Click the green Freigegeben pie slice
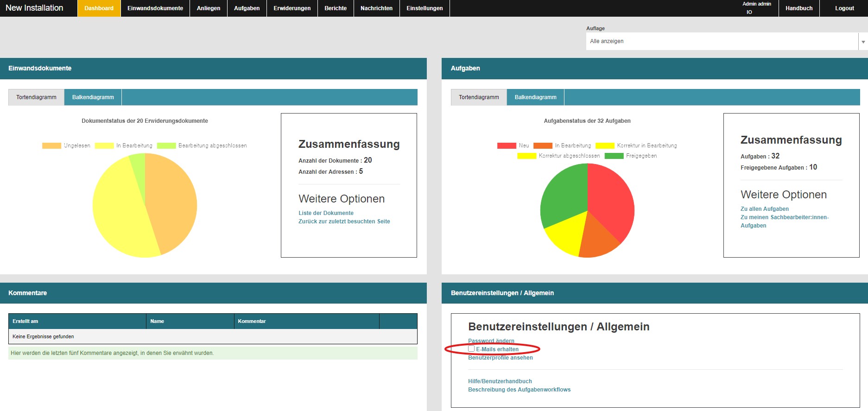This screenshot has width=868, height=411. pyautogui.click(x=562, y=195)
